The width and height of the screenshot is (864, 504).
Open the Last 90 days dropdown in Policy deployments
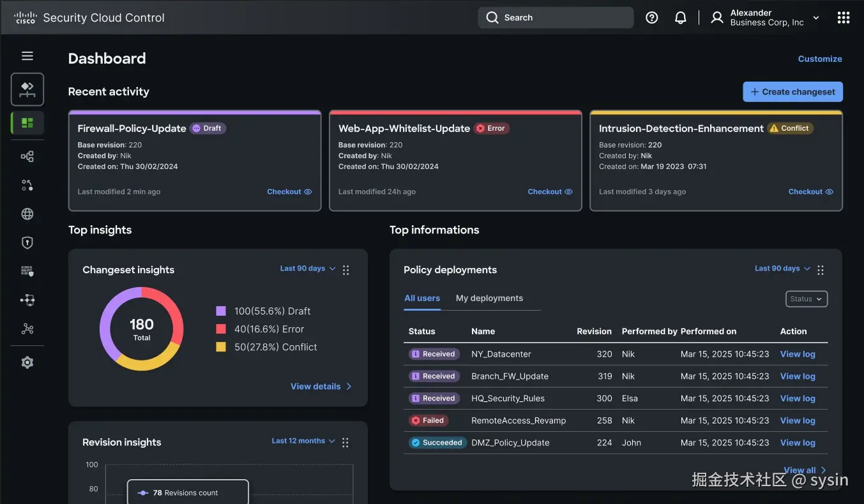(x=782, y=268)
